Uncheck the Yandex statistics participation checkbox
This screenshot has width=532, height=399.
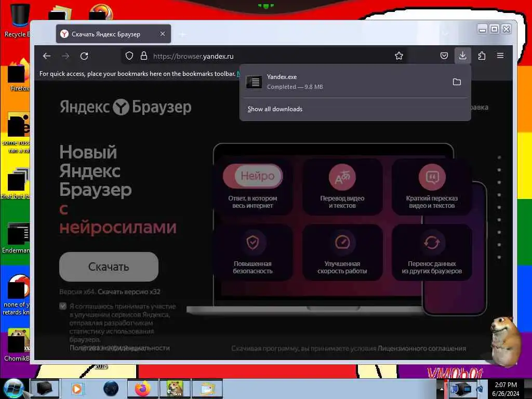pos(63,306)
